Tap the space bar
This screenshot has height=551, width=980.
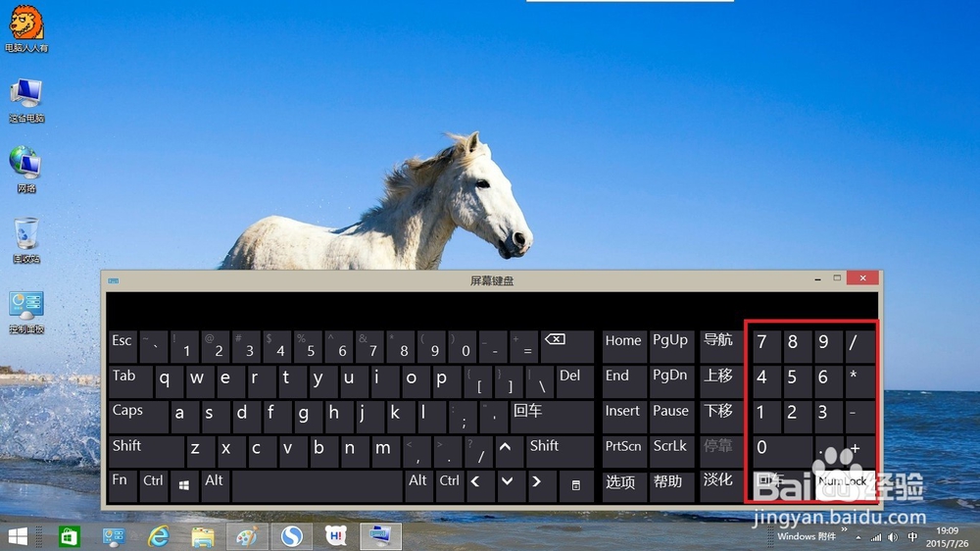[317, 486]
